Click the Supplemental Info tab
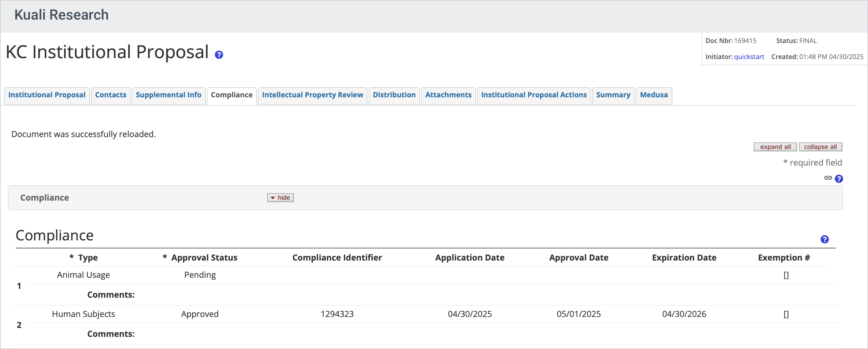This screenshot has height=349, width=868. [x=169, y=95]
